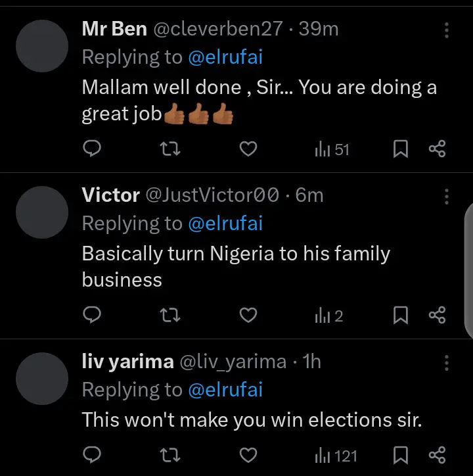This screenshot has height=476, width=473.
Task: Open more options on Victor's tweet
Action: pyautogui.click(x=447, y=197)
